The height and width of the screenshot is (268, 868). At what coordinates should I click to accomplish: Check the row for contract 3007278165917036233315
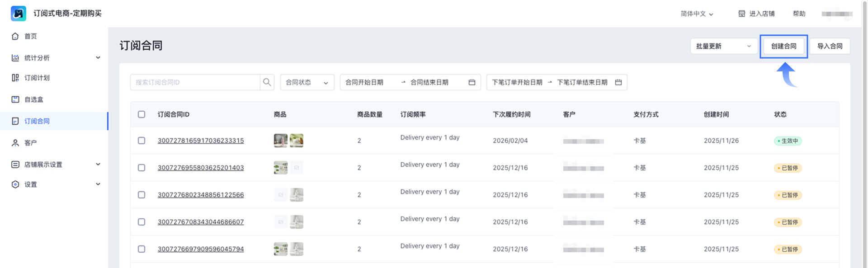[x=142, y=141]
